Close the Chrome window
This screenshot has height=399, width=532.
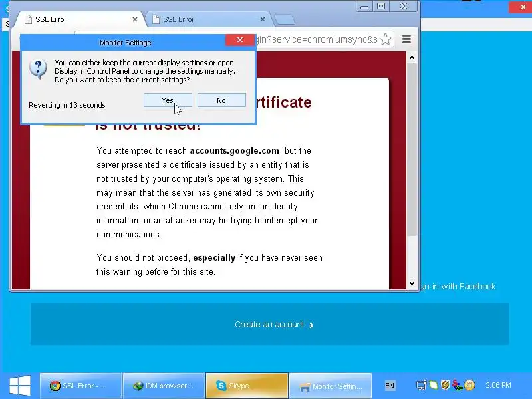click(x=403, y=7)
